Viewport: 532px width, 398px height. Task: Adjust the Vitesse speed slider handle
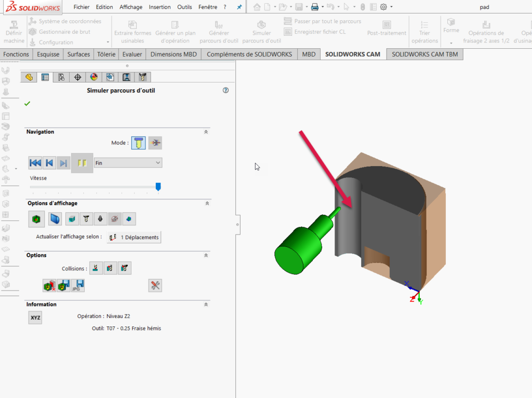(x=158, y=186)
